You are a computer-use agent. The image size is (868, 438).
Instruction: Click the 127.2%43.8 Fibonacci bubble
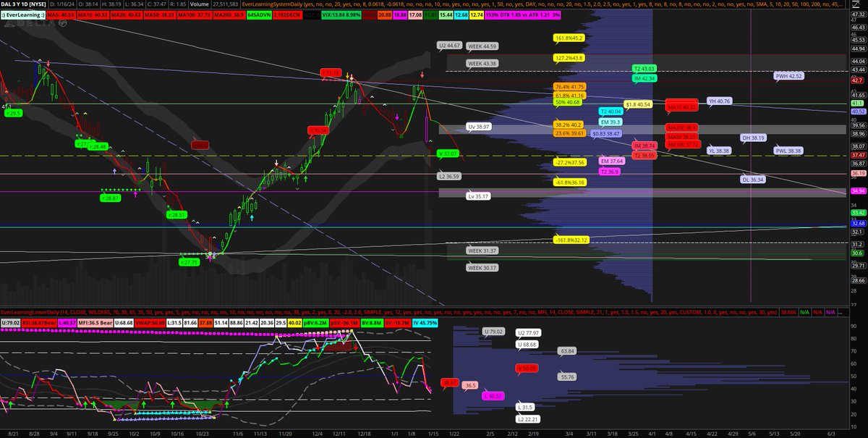[x=569, y=57]
